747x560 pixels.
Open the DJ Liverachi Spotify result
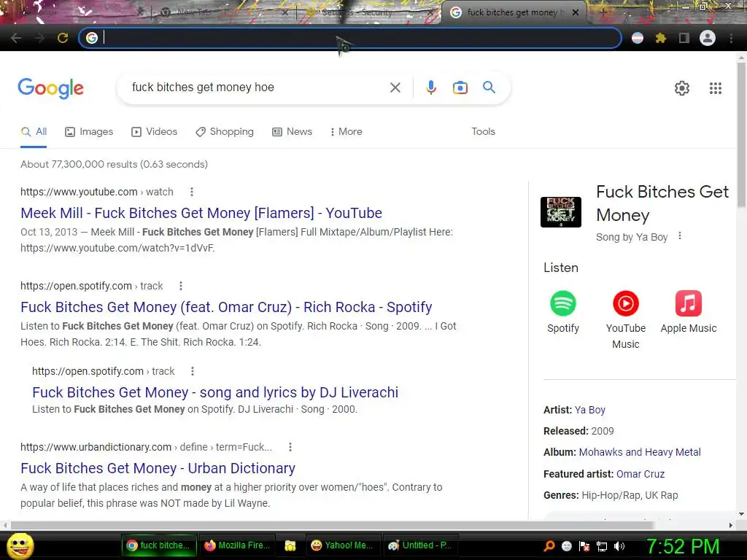pyautogui.click(x=215, y=392)
